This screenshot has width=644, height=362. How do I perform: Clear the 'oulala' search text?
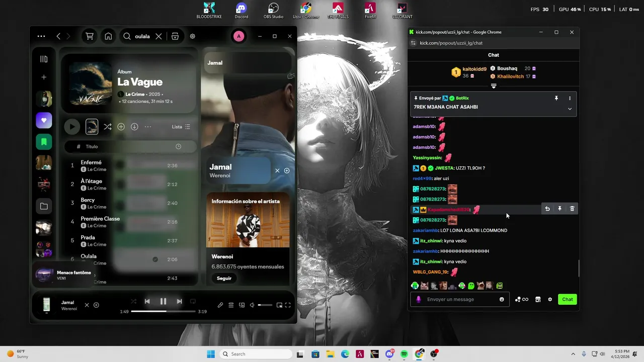(x=158, y=36)
